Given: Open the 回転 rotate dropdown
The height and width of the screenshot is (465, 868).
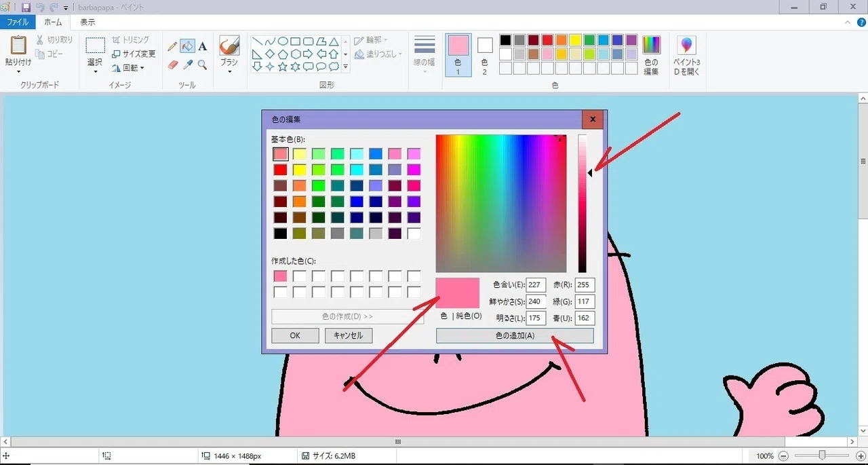Looking at the screenshot, I should coord(128,68).
